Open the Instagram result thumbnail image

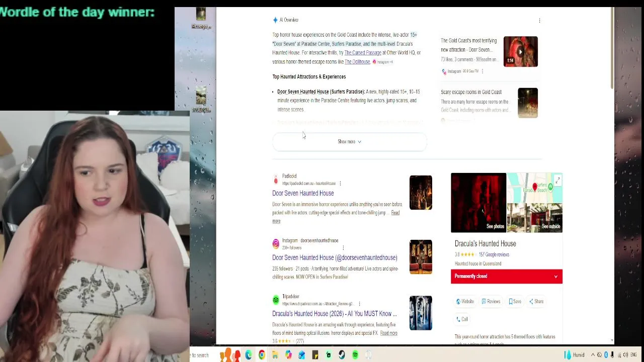(421, 257)
